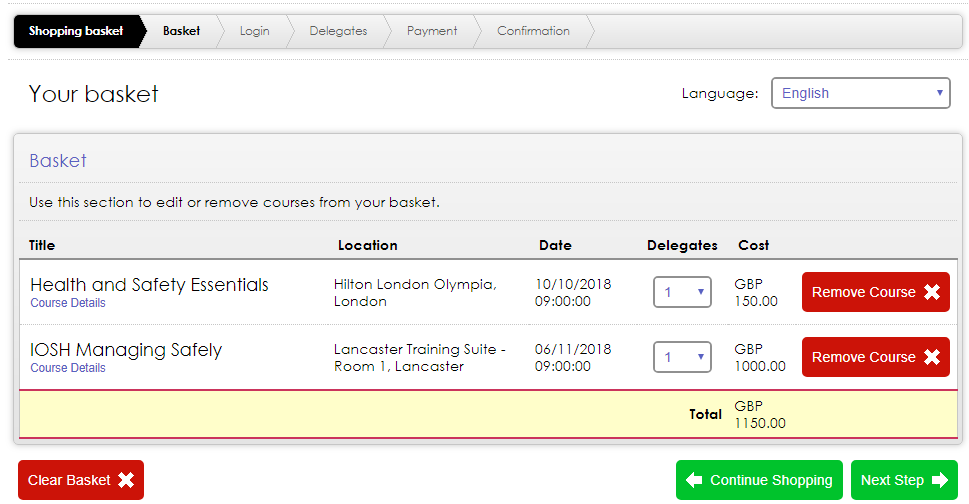Go to the Payment step
This screenshot has height=504, width=969.
pyautogui.click(x=432, y=31)
